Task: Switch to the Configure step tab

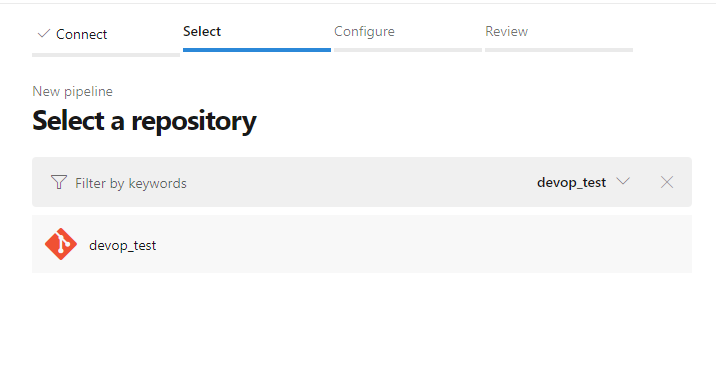Action: click(364, 32)
